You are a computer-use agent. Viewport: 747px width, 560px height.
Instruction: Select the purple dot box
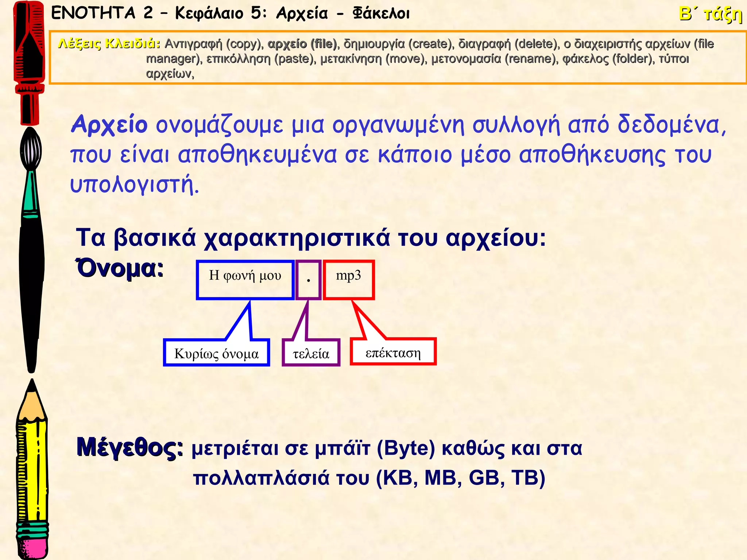point(309,280)
